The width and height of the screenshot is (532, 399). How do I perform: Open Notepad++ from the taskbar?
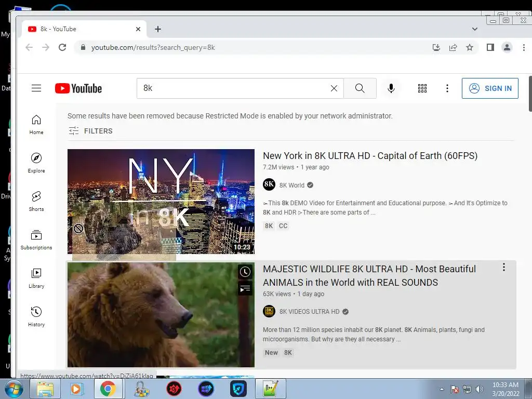coord(270,389)
